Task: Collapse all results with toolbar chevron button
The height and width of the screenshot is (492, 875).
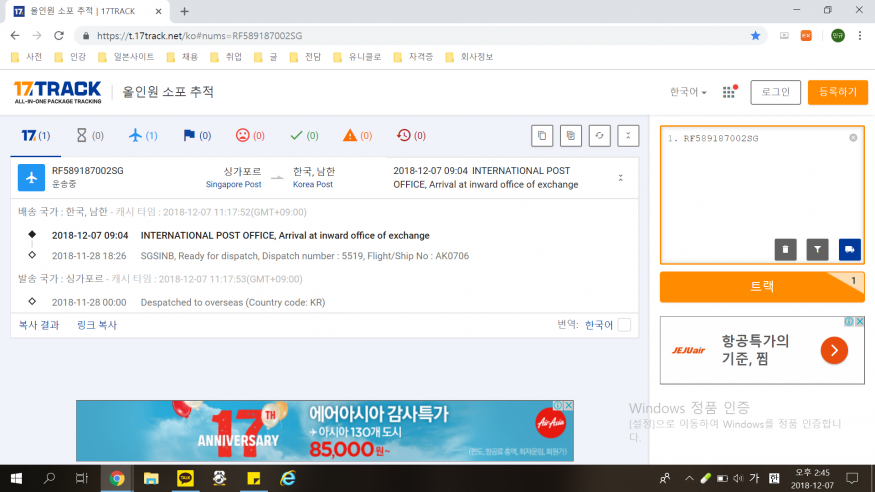Action: 628,136
